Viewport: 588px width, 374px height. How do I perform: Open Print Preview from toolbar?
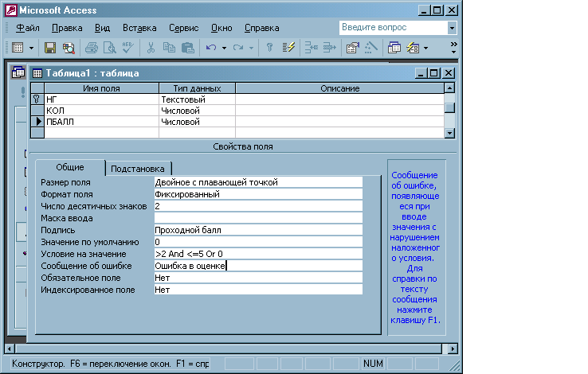click(x=109, y=48)
